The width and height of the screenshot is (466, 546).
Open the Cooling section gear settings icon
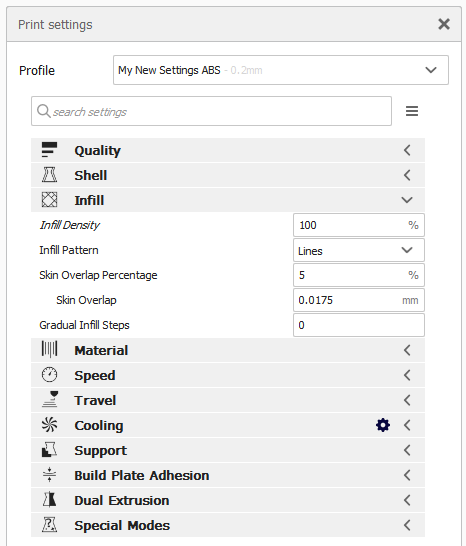pos(383,425)
